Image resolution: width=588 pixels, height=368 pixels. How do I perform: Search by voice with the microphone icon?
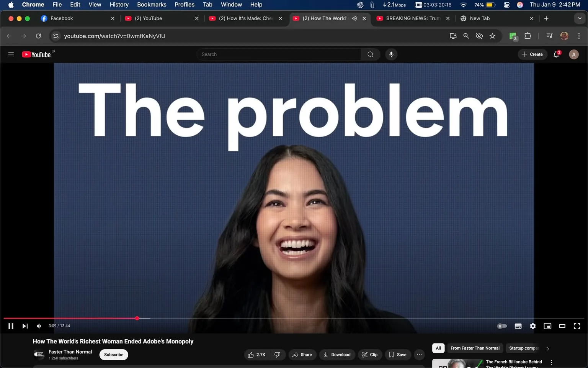(391, 54)
